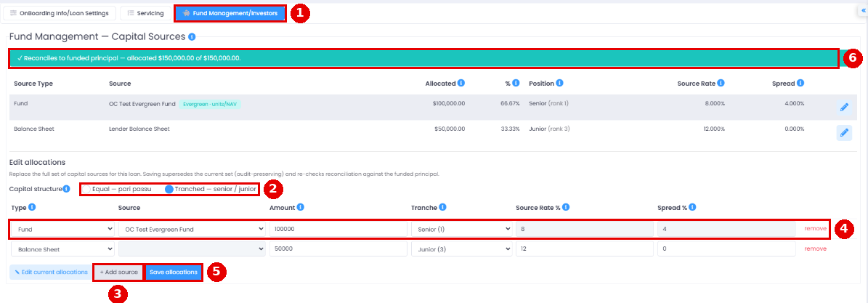Click the Source Rate field containing 8
Screen dimensions: 868x303
click(x=585, y=229)
